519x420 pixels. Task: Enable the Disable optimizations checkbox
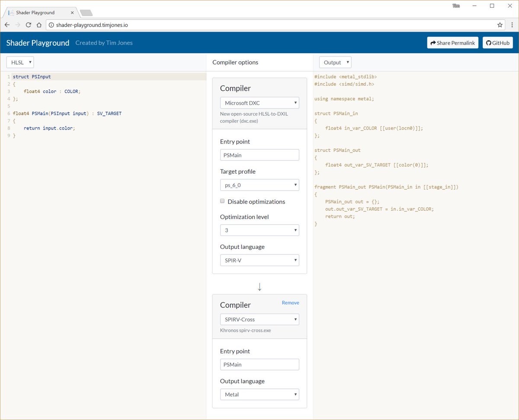pos(222,201)
